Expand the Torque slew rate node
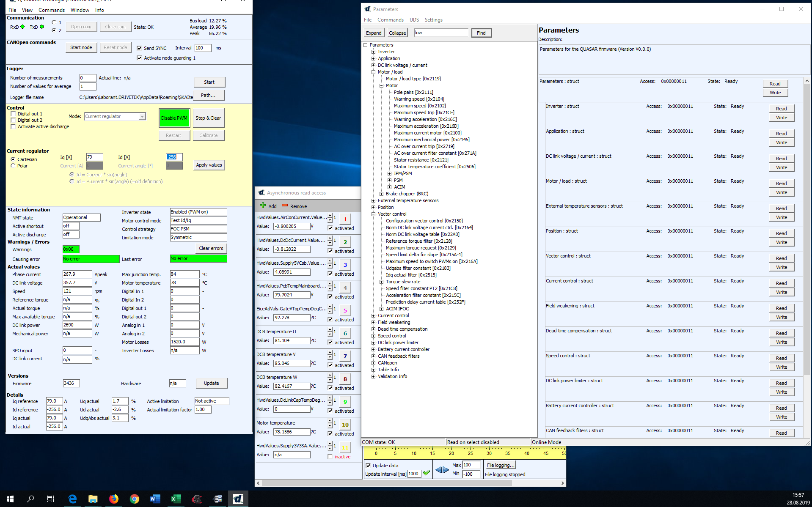Screen dimensions: 812x507 [x=382, y=282]
